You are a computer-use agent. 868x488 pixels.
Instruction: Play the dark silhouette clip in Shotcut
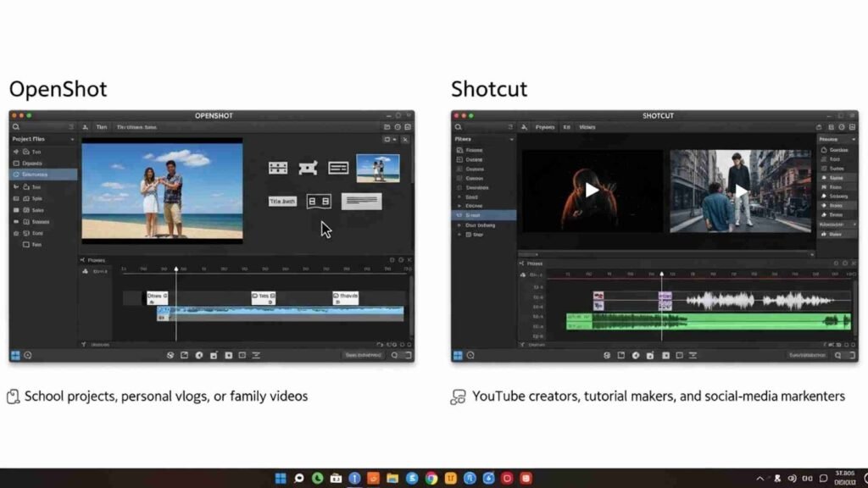pos(592,191)
